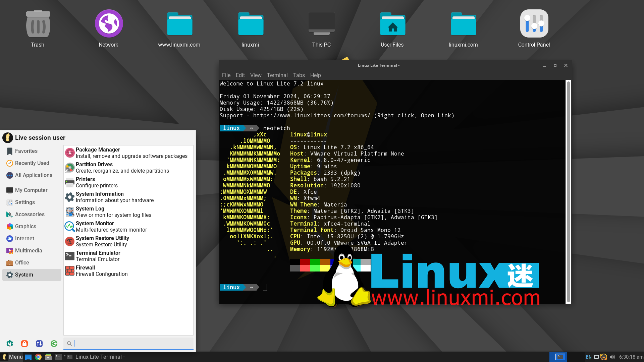Launch Partition Drives from the menu
Viewport: 644px width, 362px height.
128,168
